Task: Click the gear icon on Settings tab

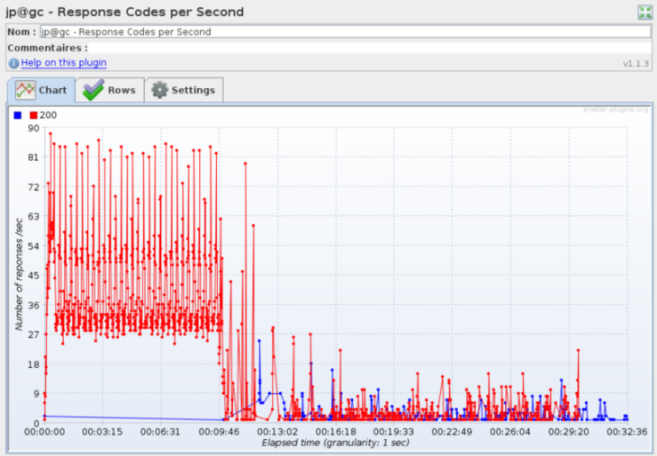Action: 159,90
